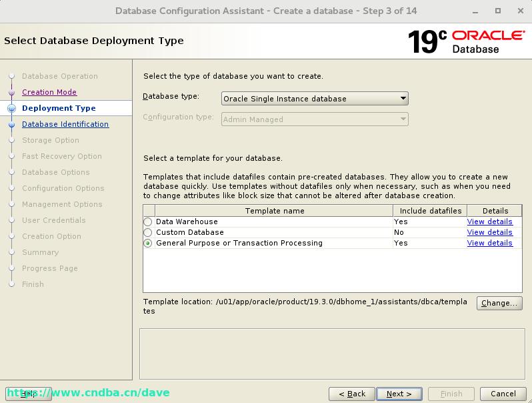View details for General Purpose template
This screenshot has height=403, width=532.
[489, 243]
